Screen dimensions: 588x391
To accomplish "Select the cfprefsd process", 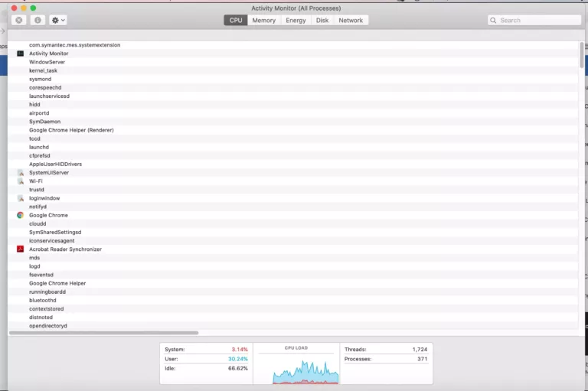I will [x=39, y=155].
